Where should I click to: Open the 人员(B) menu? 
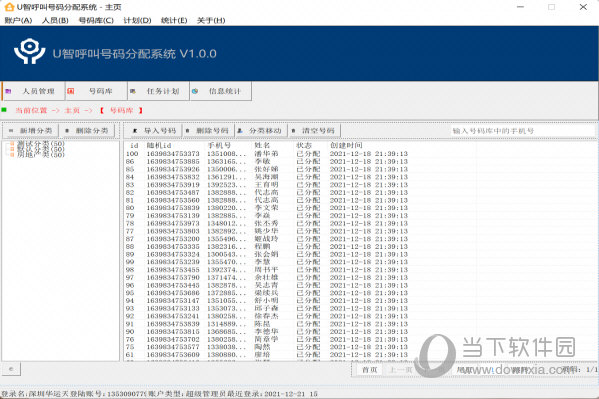[55, 20]
